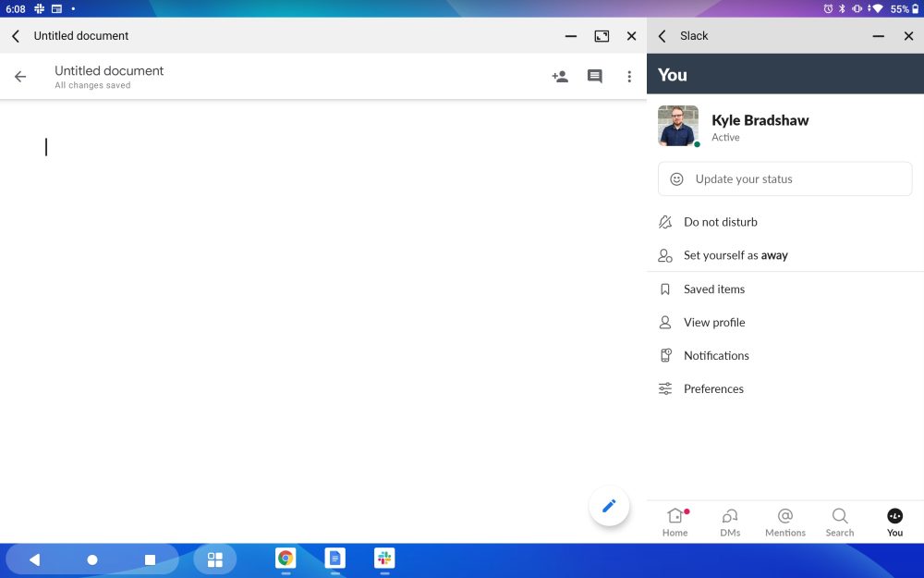
Task: Open Slack from the taskbar
Action: [x=384, y=559]
